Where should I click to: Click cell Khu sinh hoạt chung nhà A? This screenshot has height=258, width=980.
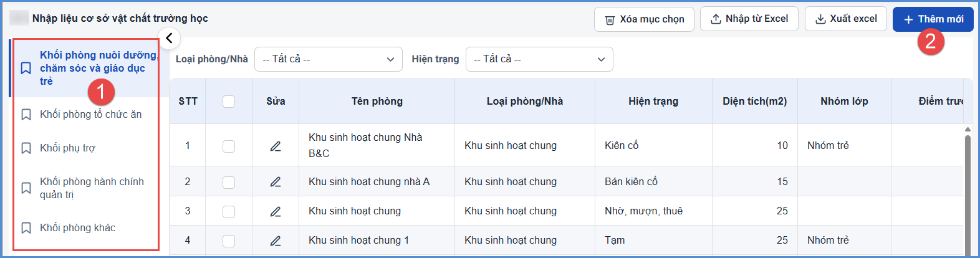(377, 182)
